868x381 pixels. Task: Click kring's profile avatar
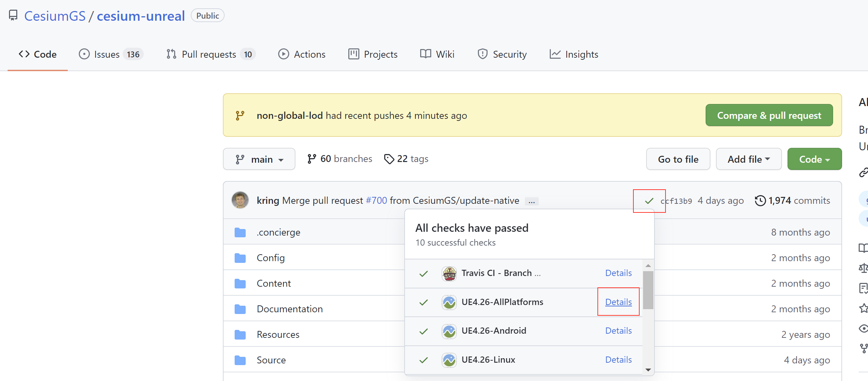[x=240, y=200]
